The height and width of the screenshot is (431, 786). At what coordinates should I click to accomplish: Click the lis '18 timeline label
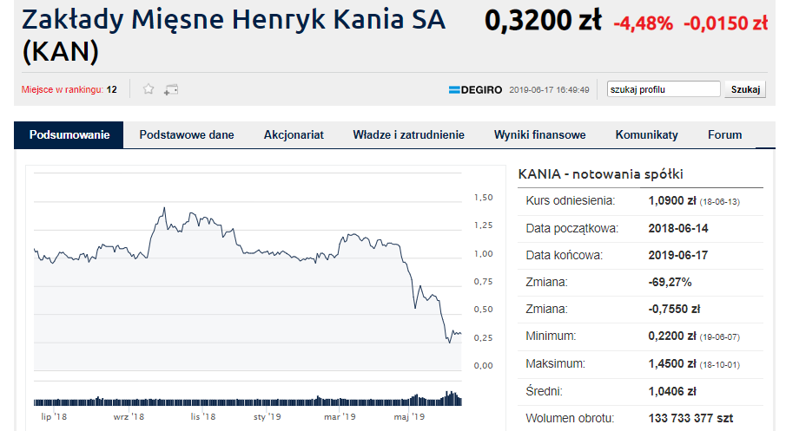click(203, 416)
